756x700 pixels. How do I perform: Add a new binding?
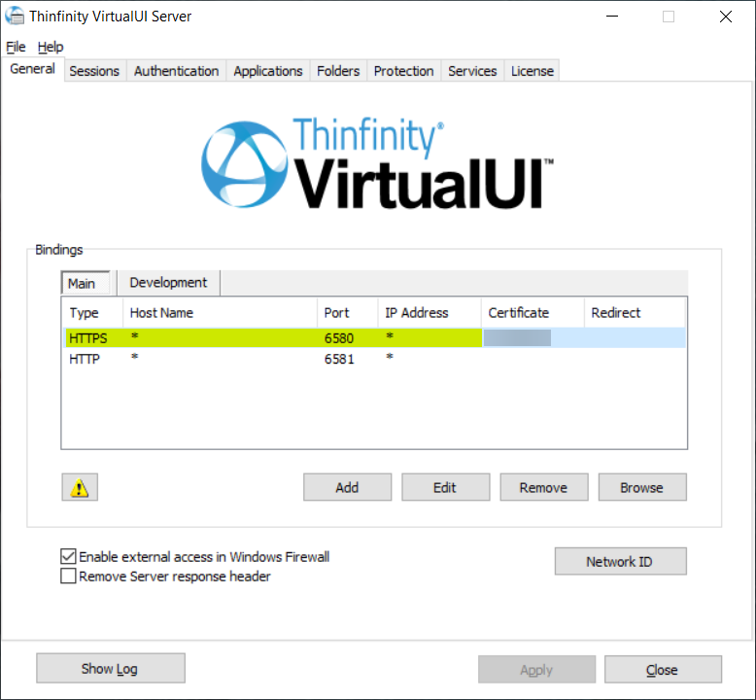pyautogui.click(x=347, y=487)
